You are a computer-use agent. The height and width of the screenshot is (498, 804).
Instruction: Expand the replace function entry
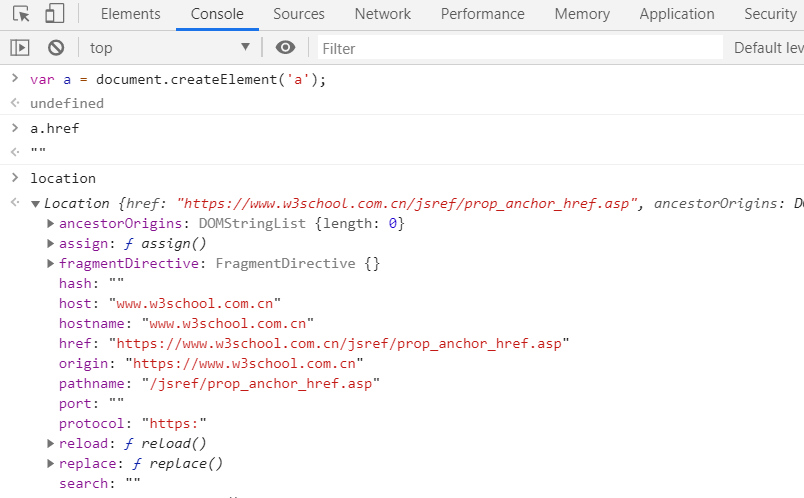(51, 463)
